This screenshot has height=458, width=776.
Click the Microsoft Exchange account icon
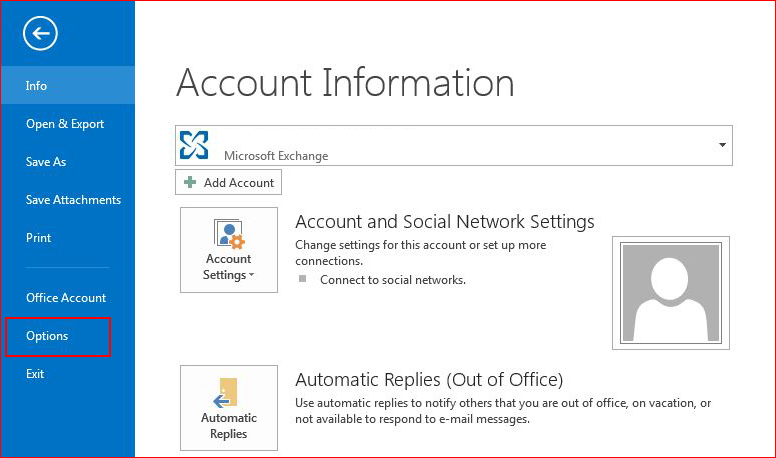194,145
